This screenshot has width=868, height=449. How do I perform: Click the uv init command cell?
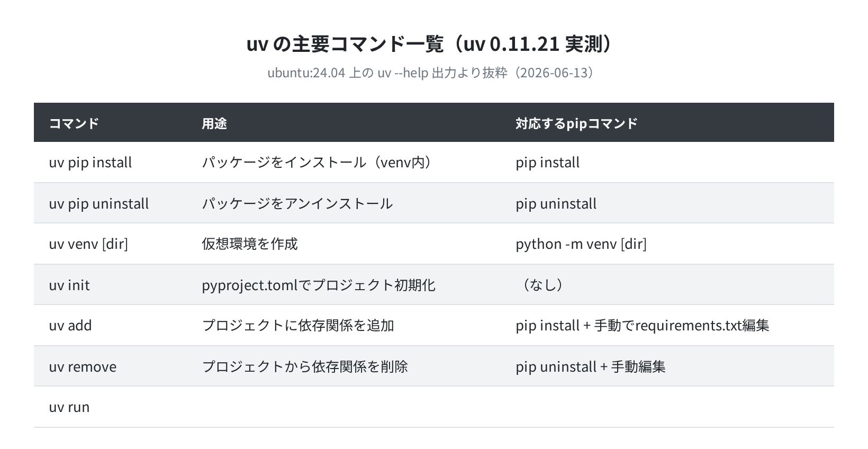[69, 285]
